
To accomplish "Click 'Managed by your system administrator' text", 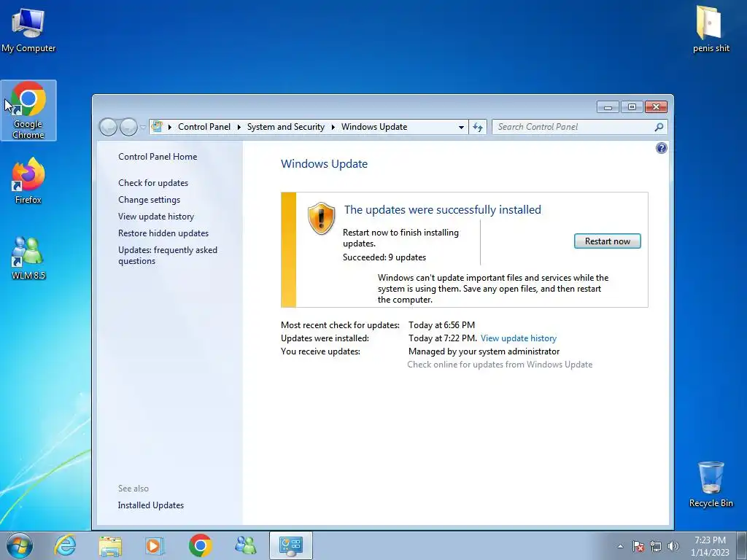I will [484, 351].
